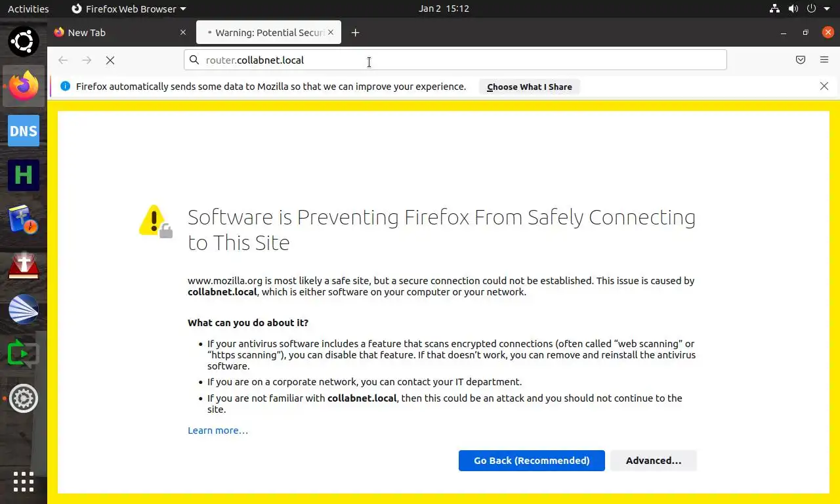Viewport: 840px width, 504px height.
Task: Click the Advanced... button
Action: [654, 461]
